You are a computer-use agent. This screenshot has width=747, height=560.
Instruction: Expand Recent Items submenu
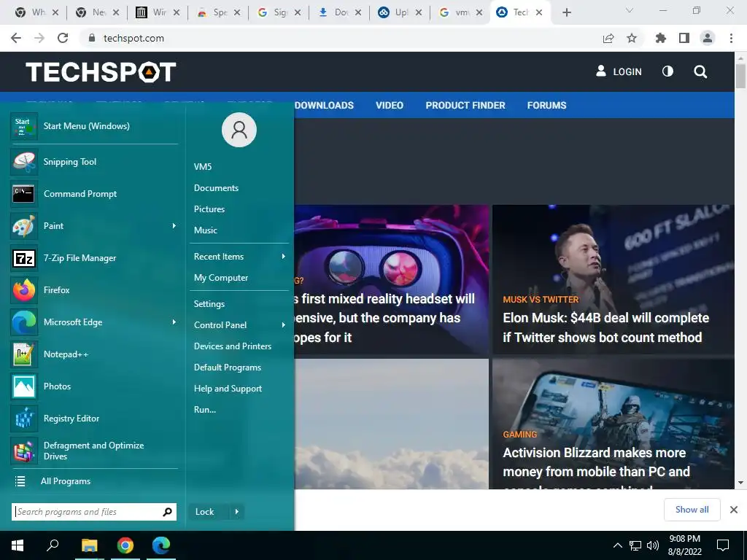tap(284, 257)
